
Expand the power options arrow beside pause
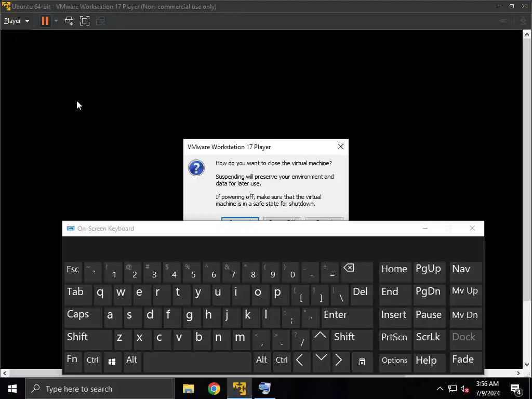[56, 21]
